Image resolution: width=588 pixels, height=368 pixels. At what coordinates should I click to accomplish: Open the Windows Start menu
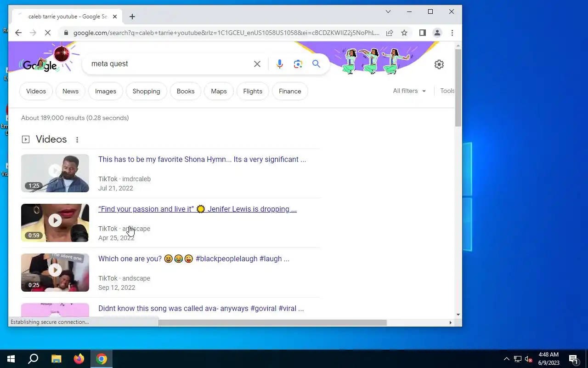[x=11, y=359]
